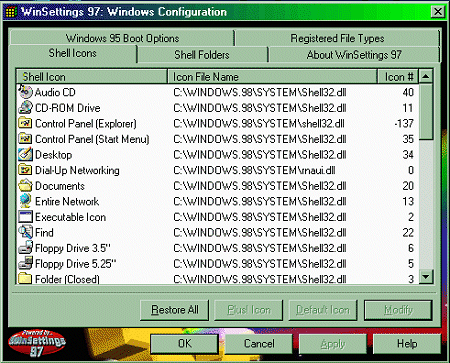Select the "Folder (Closed)" row label
450x363 pixels.
pos(67,279)
